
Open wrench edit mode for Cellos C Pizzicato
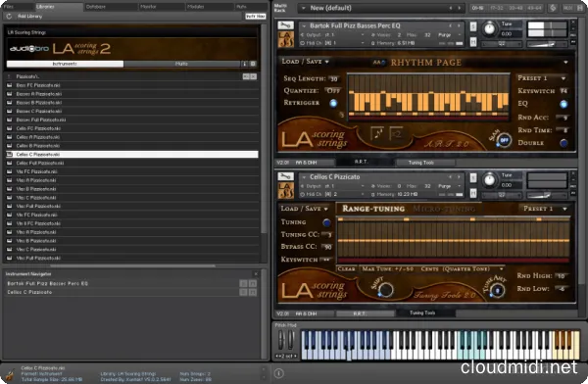285,176
